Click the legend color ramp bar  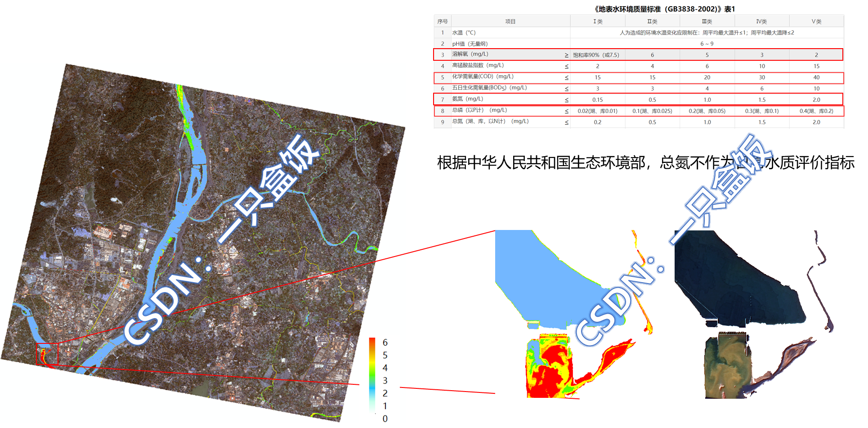click(372, 374)
